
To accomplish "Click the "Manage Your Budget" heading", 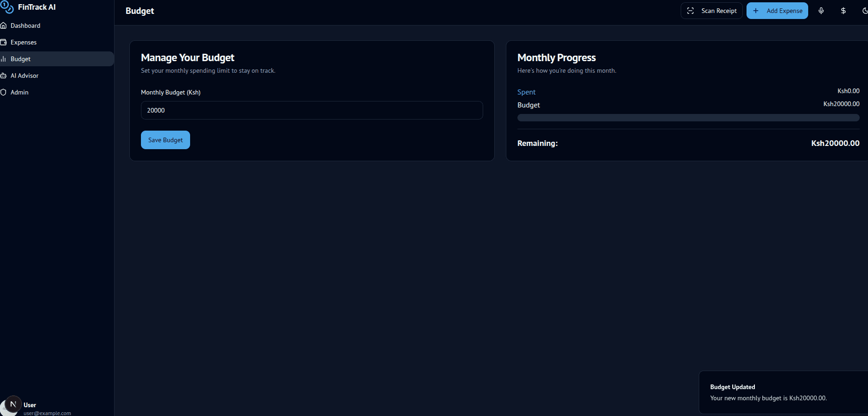I will (x=188, y=57).
